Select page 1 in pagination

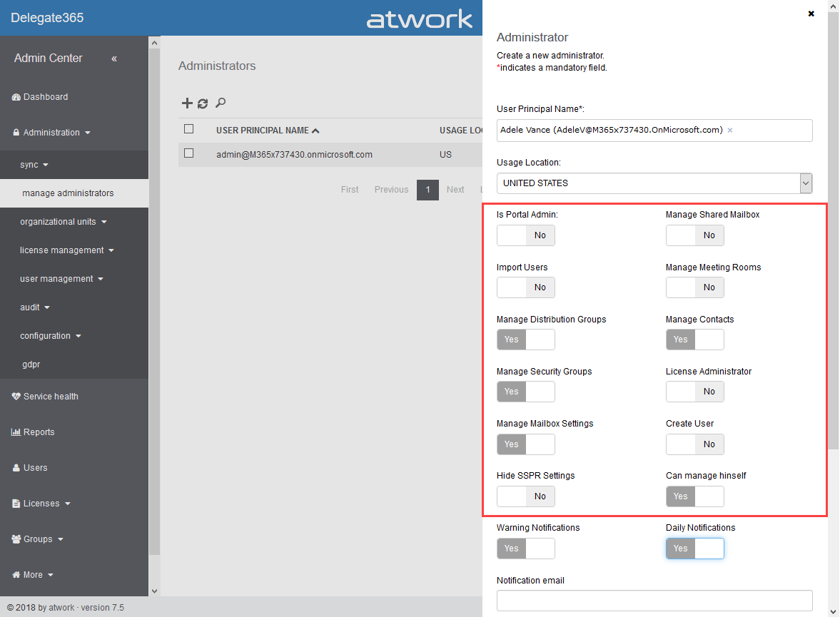427,190
